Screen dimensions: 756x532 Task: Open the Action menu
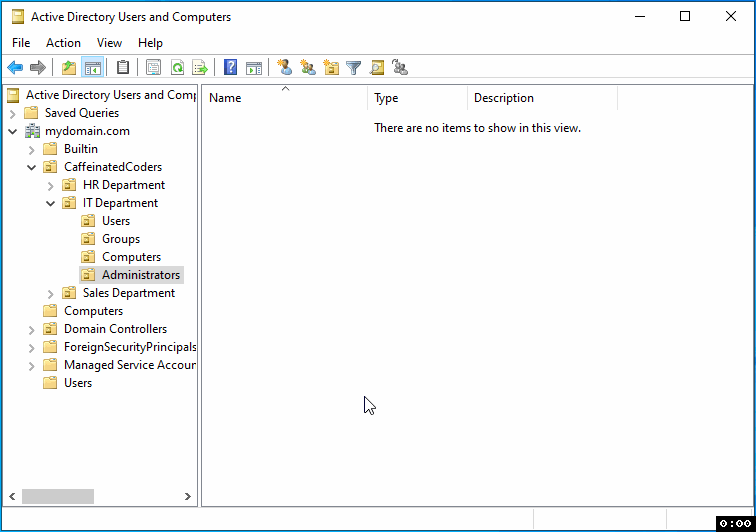63,43
